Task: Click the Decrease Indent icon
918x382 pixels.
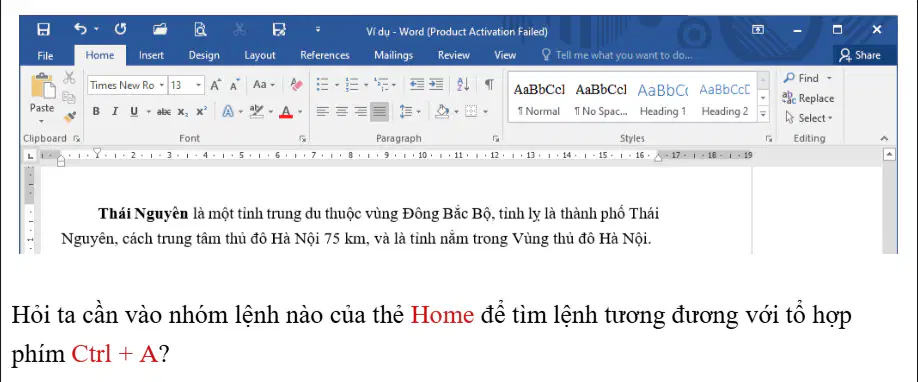Action: (417, 85)
